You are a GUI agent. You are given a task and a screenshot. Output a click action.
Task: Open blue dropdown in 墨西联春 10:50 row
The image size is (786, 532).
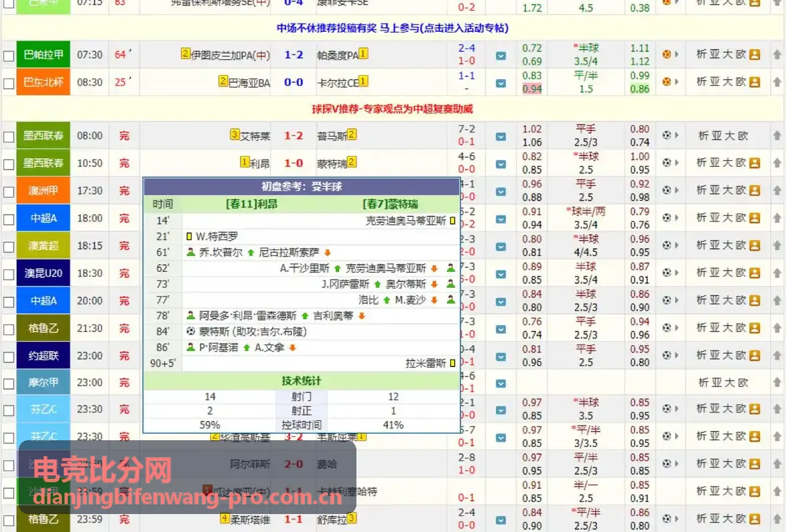(501, 164)
